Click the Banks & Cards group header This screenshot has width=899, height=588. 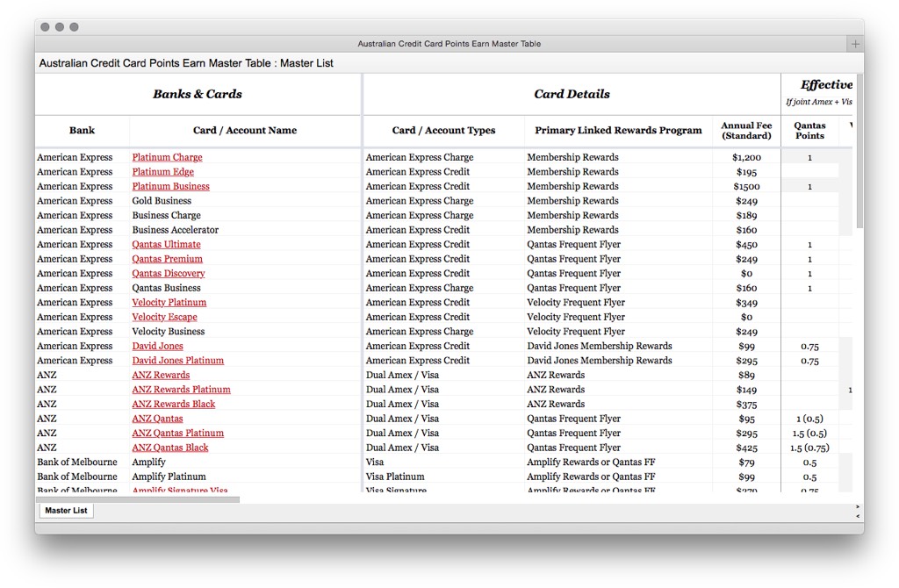pos(198,94)
